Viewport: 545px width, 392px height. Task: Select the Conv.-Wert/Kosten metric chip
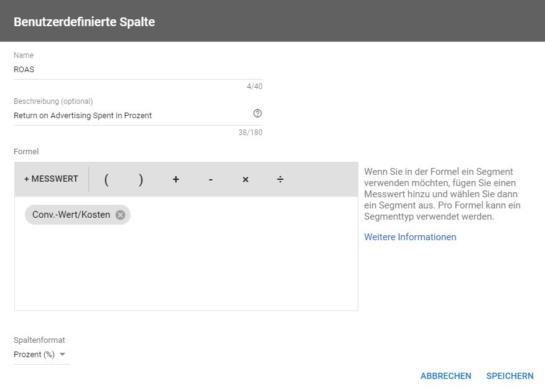pyautogui.click(x=72, y=215)
